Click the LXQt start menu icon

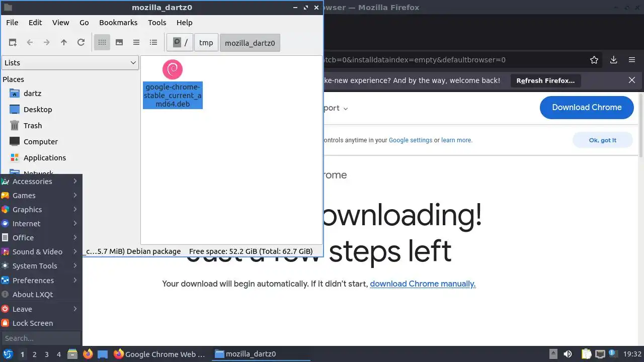point(8,354)
